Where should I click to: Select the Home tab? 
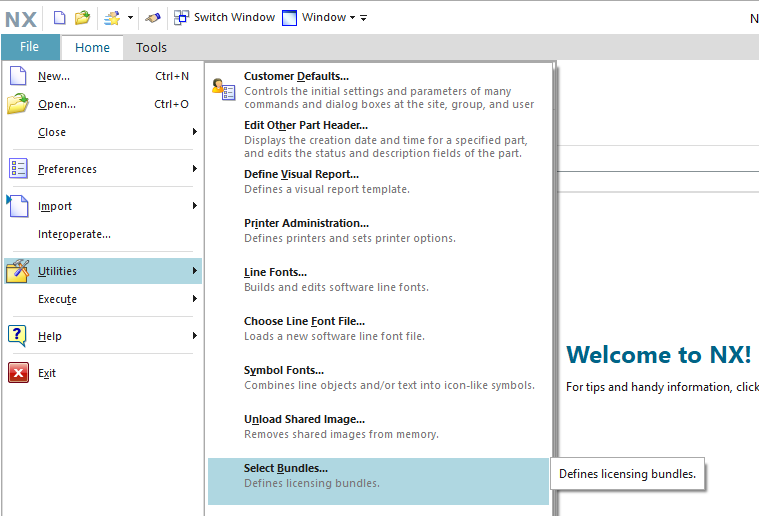coord(92,47)
